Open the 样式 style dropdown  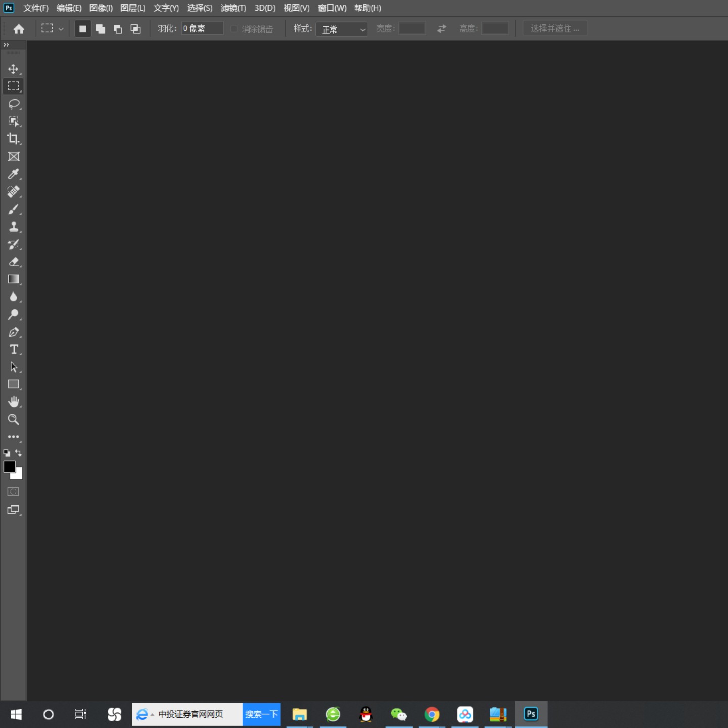coord(342,29)
